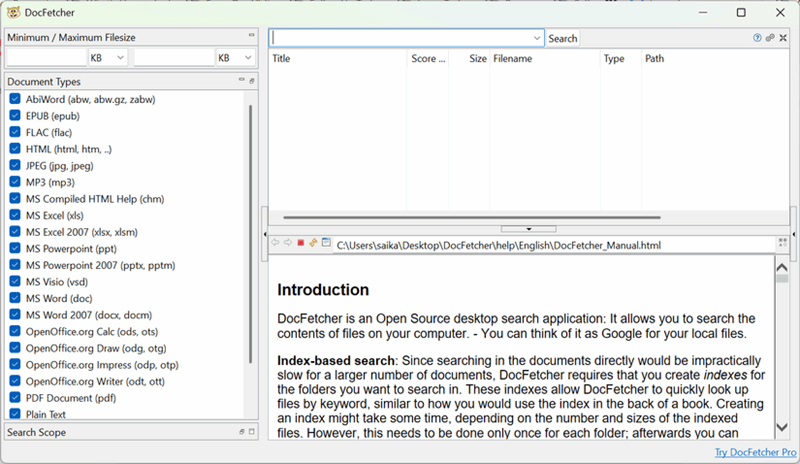Focus the minimum filesize input field

click(x=46, y=58)
